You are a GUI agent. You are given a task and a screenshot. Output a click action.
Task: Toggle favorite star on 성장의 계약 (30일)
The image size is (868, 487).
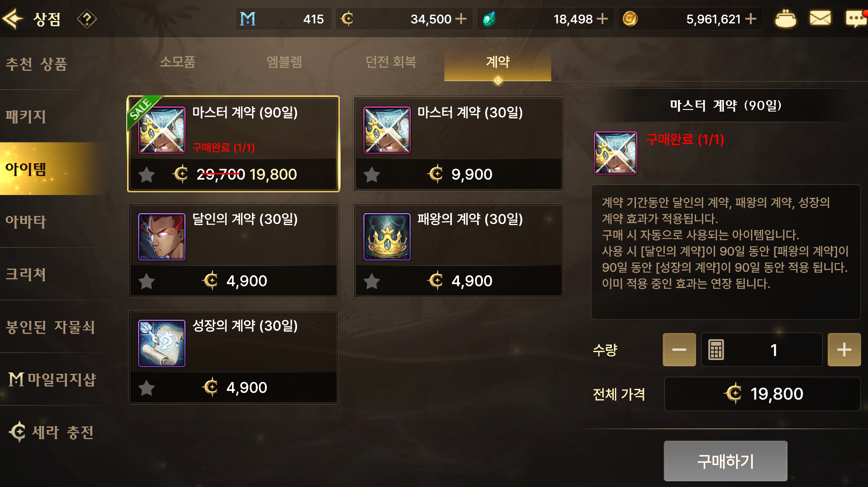147,388
